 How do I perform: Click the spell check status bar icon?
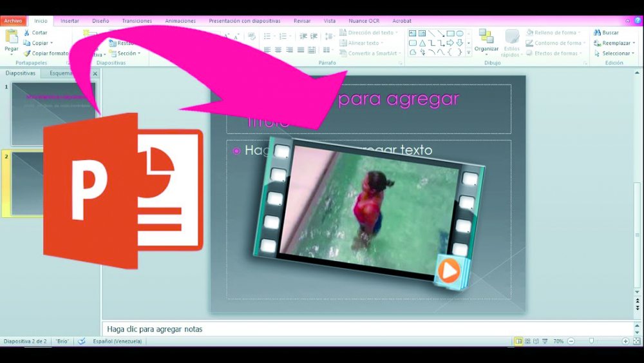[82, 341]
